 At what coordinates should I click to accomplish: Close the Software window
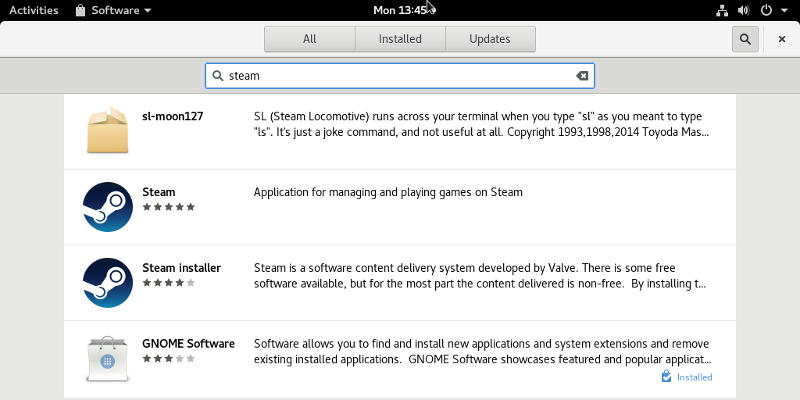point(782,39)
